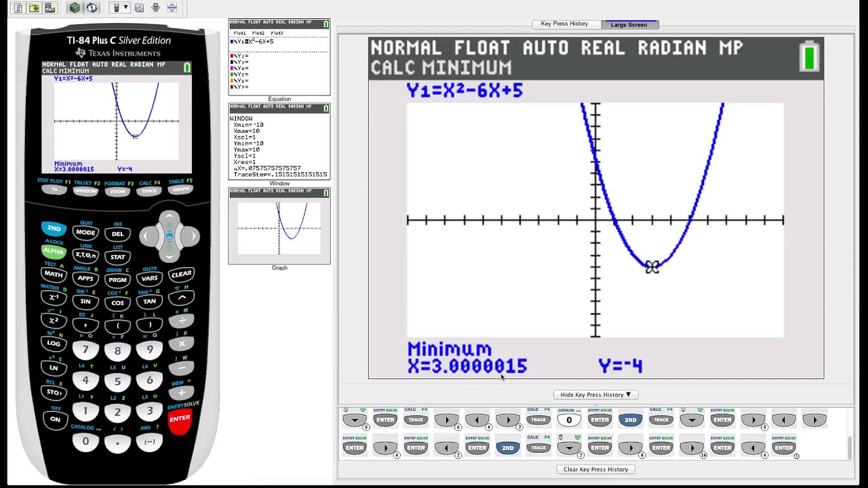Click Clear Key Press History button
The height and width of the screenshot is (488, 868).
[595, 469]
